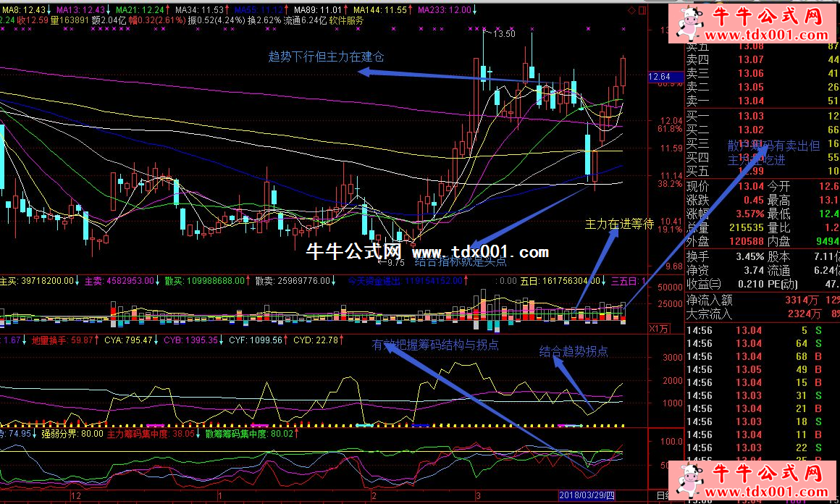The width and height of the screenshot is (840, 504).
Task: Click the 14:56 trade row with volume 5
Action: 763,330
